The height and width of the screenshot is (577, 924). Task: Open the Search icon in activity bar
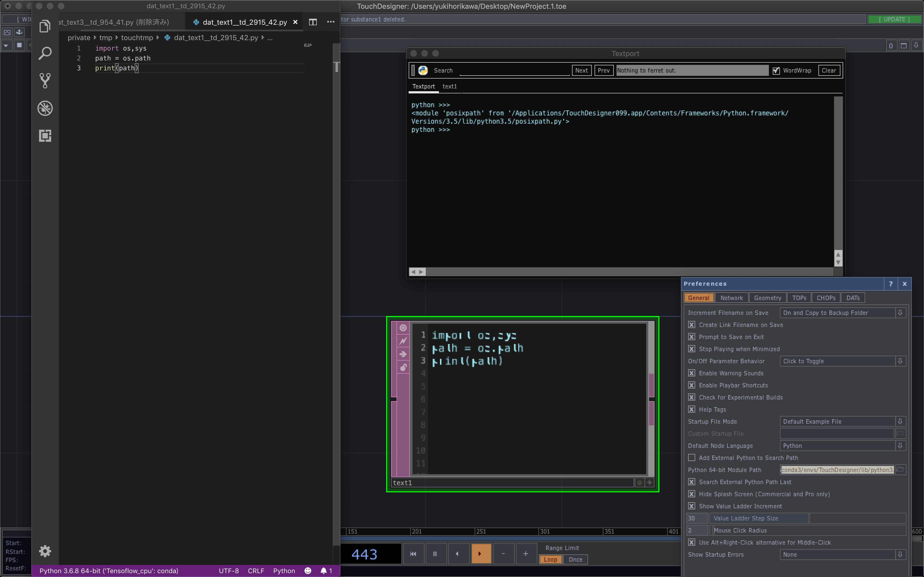tap(45, 53)
